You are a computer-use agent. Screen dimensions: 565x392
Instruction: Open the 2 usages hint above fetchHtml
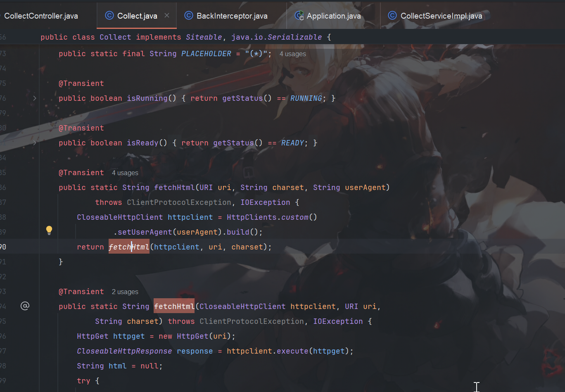click(x=125, y=292)
